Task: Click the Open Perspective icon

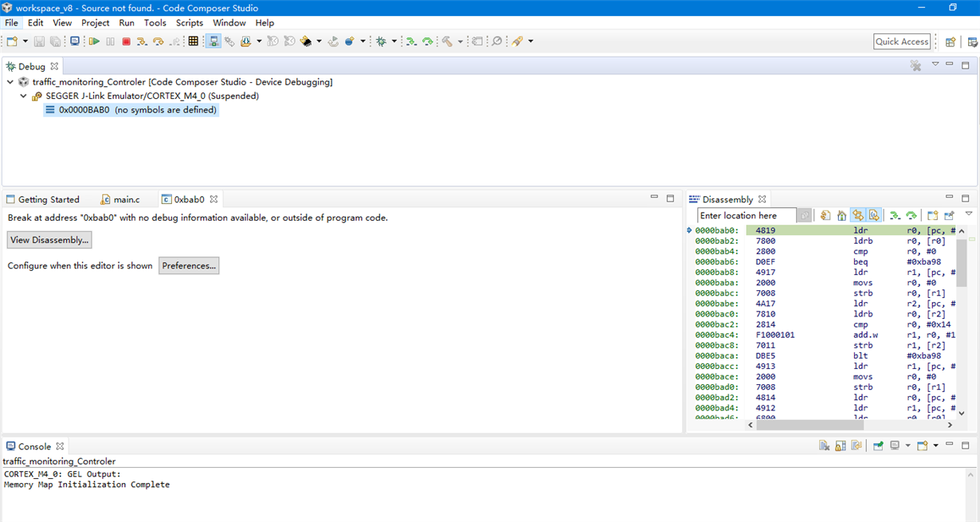Action: (950, 41)
